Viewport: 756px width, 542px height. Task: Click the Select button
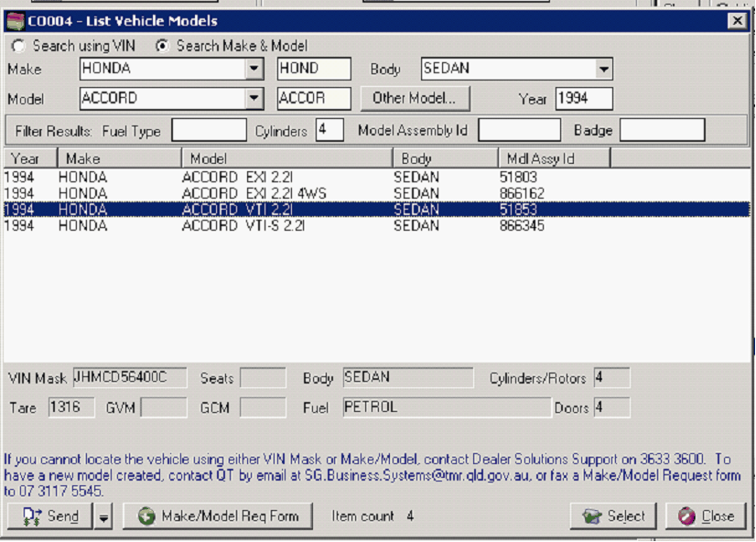pyautogui.click(x=613, y=516)
